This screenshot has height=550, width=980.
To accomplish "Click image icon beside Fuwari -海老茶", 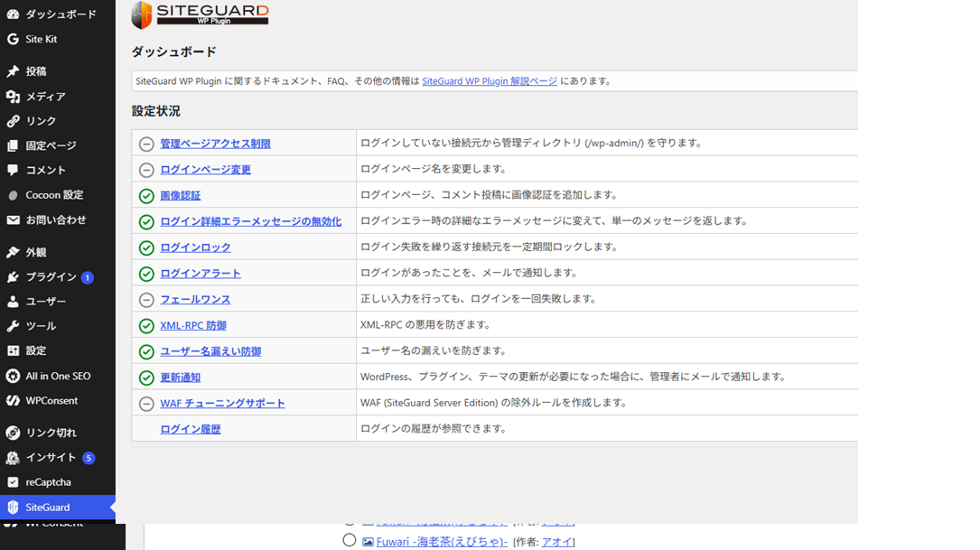I will (x=369, y=542).
